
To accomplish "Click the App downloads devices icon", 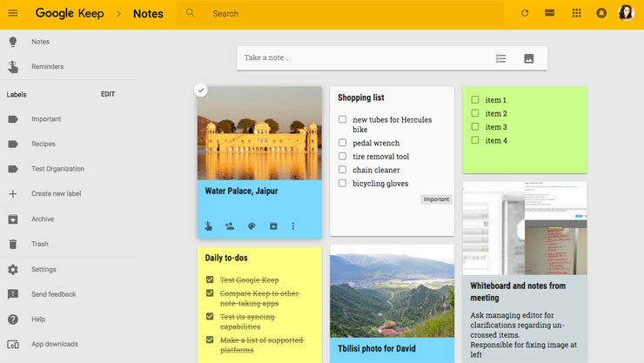I will [13, 344].
